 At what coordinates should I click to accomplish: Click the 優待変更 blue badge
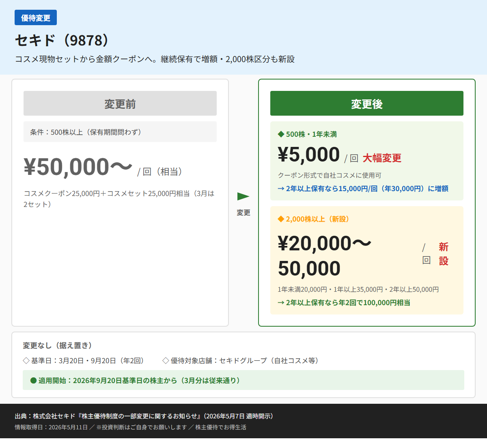[36, 18]
